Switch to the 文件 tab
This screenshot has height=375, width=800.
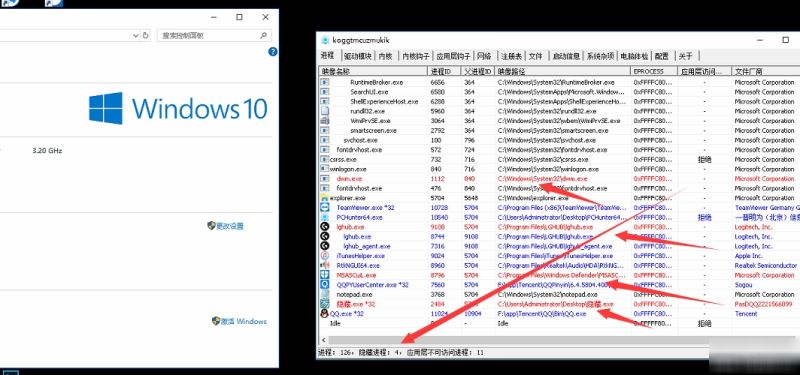(535, 56)
